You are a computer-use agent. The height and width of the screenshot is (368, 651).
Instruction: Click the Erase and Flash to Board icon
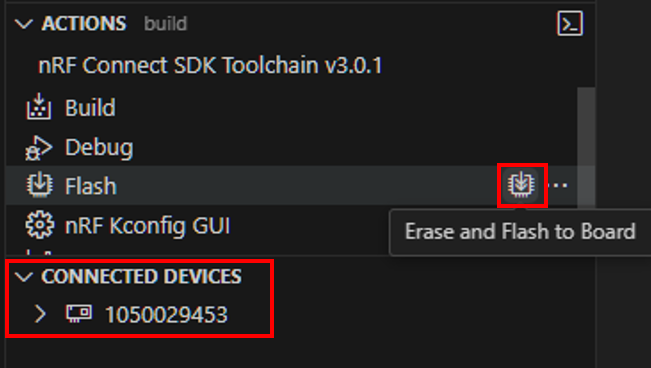521,185
